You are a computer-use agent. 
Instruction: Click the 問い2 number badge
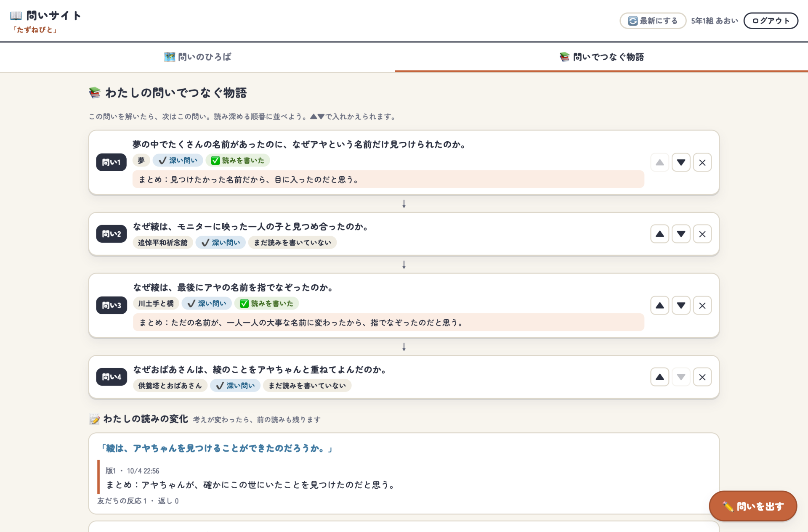111,234
